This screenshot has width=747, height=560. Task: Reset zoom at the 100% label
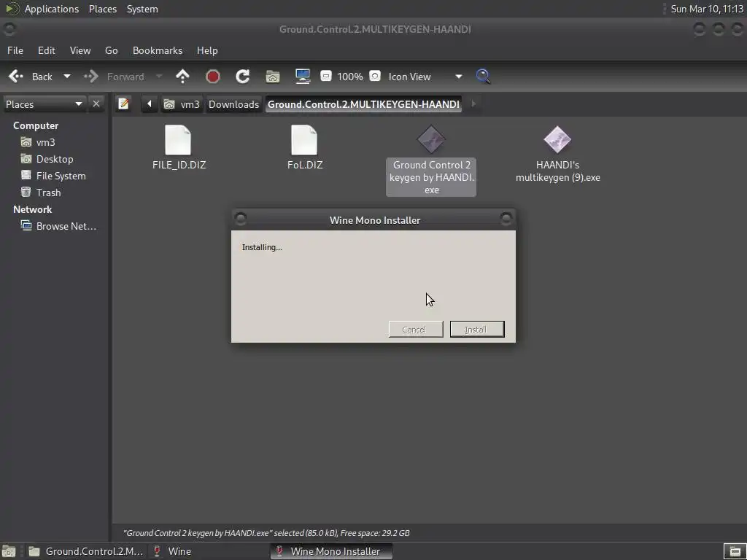[x=350, y=77]
